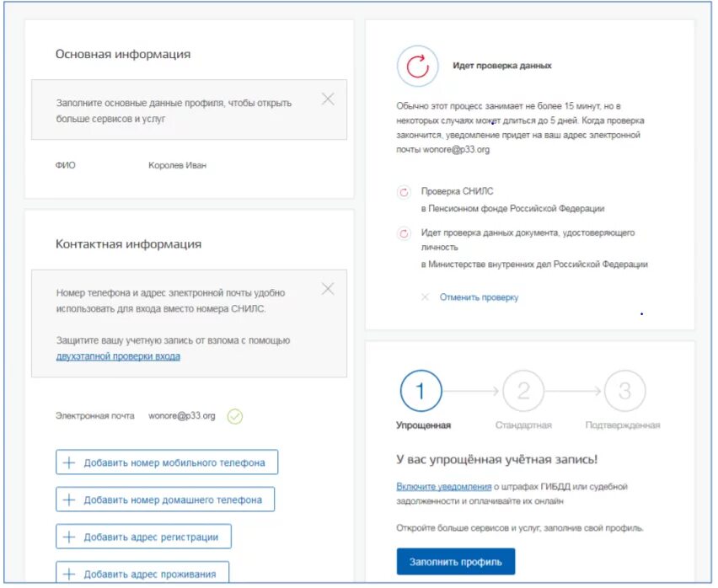Click plus icon for registration address

(69, 537)
